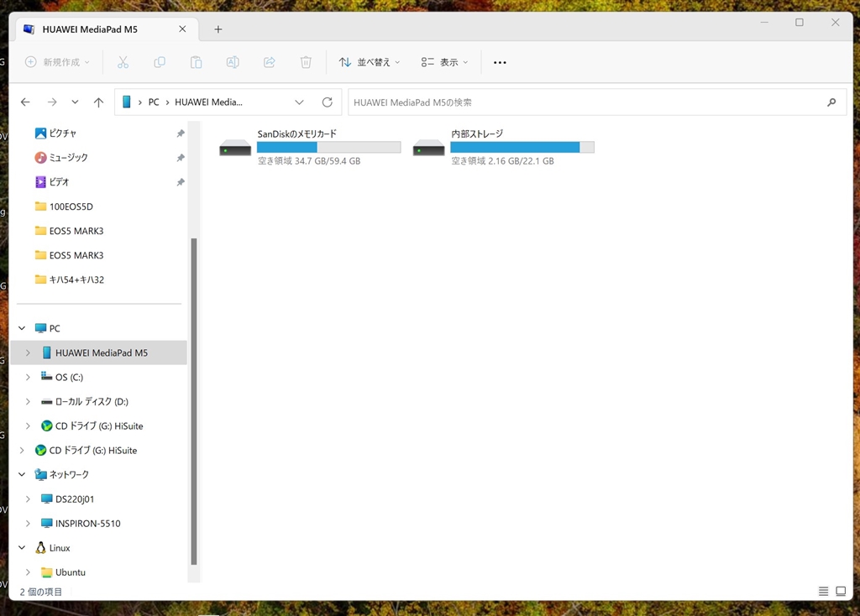Add a new tab with plus

[218, 29]
